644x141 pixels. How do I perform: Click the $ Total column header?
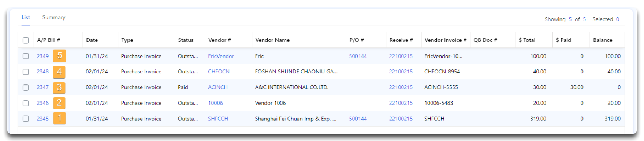pyautogui.click(x=527, y=40)
